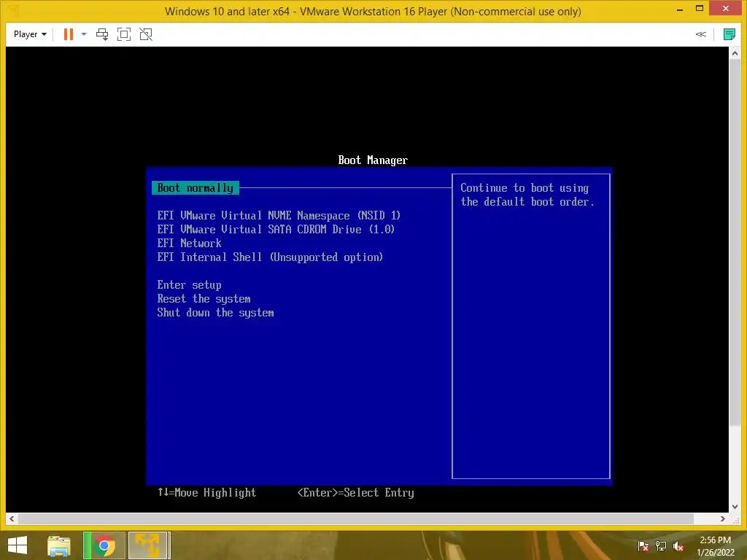Select EFI Network boot entry

(189, 244)
